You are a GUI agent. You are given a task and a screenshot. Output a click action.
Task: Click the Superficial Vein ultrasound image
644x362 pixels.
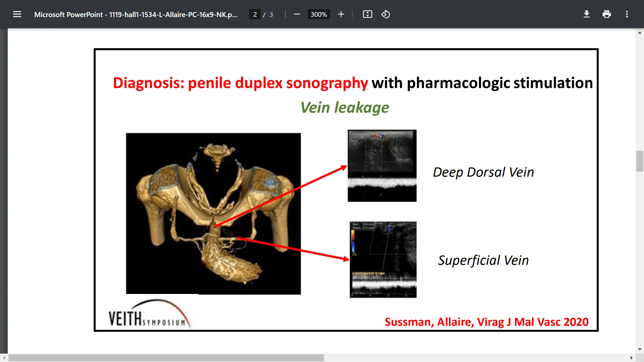(x=383, y=260)
